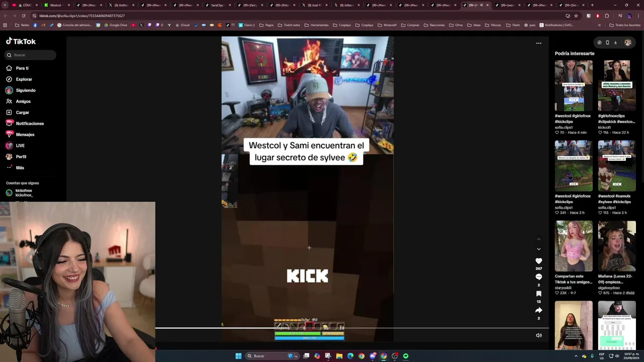Bookmark page with star icon
The width and height of the screenshot is (644, 362).
click(x=576, y=16)
